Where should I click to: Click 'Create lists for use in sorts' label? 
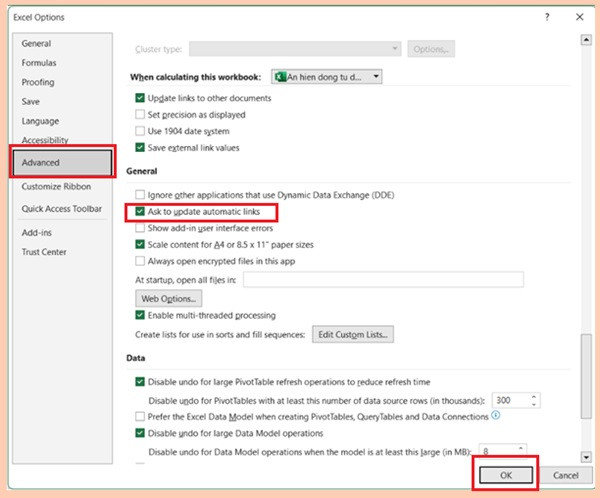(220, 335)
